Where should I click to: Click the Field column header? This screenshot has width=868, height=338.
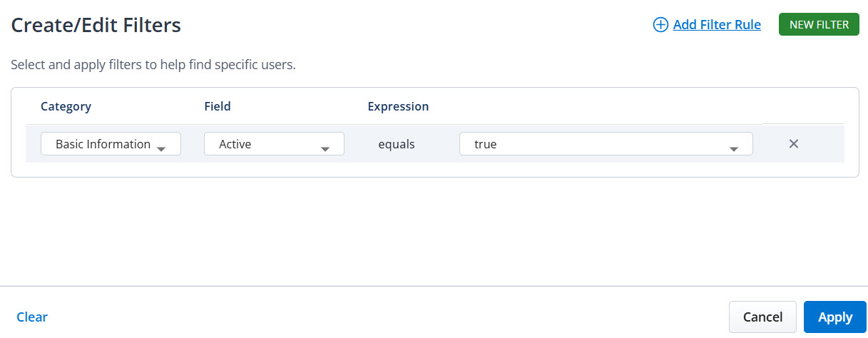(217, 106)
